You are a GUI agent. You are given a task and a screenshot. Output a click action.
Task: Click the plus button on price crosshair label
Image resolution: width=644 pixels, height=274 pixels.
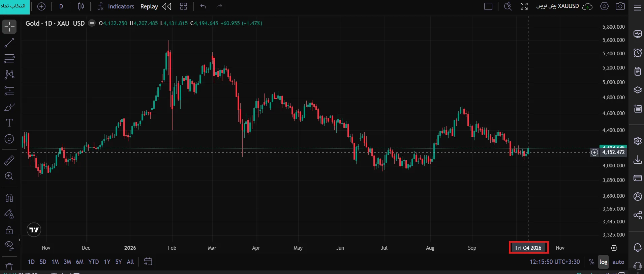coord(595,152)
